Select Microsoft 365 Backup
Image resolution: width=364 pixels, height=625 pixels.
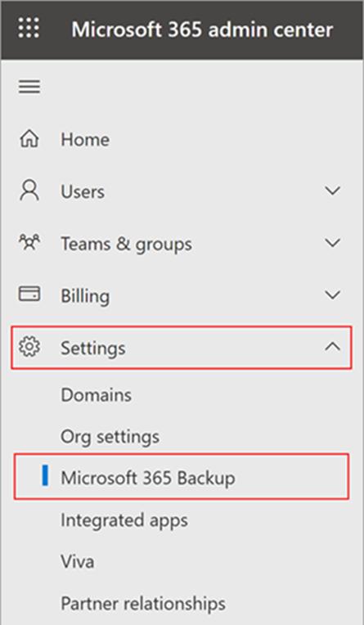(182, 477)
